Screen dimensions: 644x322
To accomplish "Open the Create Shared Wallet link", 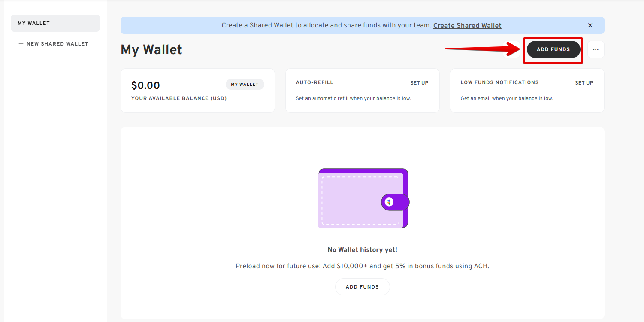I will pos(467,25).
